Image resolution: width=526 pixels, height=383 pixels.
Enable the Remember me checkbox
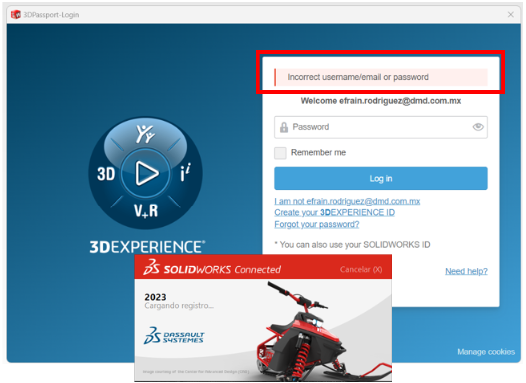pyautogui.click(x=280, y=153)
